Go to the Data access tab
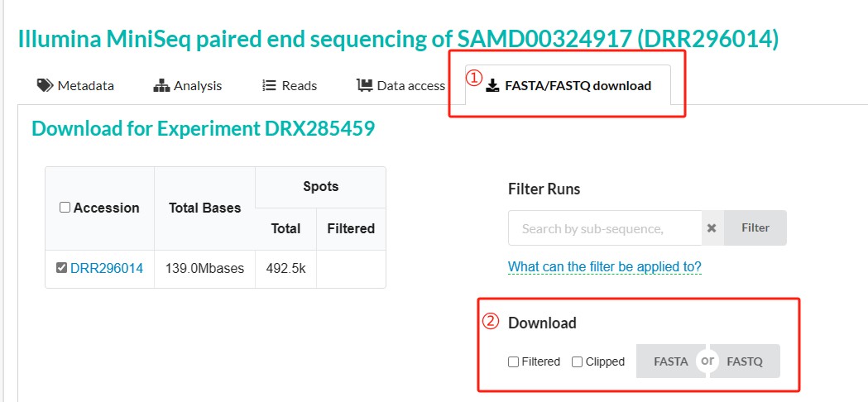Image resolution: width=868 pixels, height=402 pixels. coord(401,86)
